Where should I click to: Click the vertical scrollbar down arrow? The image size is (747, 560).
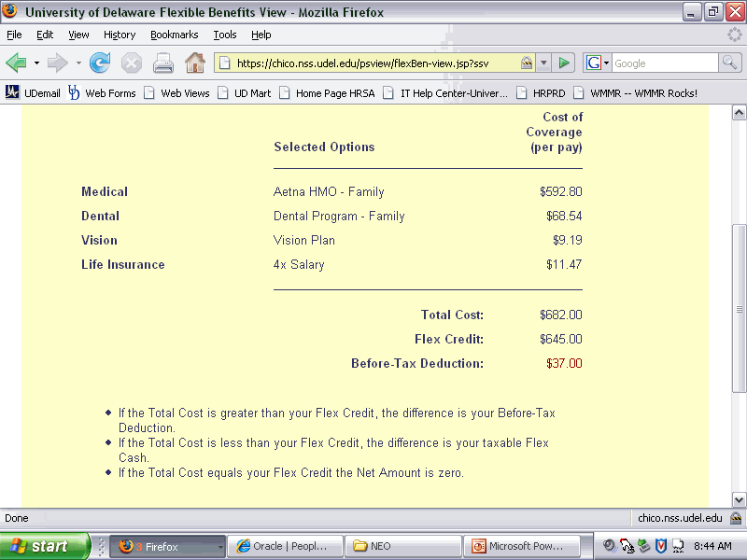tap(739, 499)
